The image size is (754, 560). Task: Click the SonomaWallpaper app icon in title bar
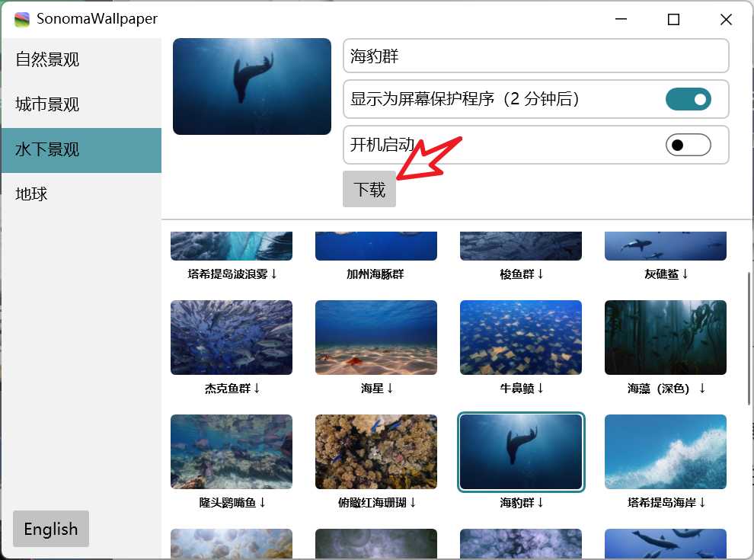tap(22, 19)
